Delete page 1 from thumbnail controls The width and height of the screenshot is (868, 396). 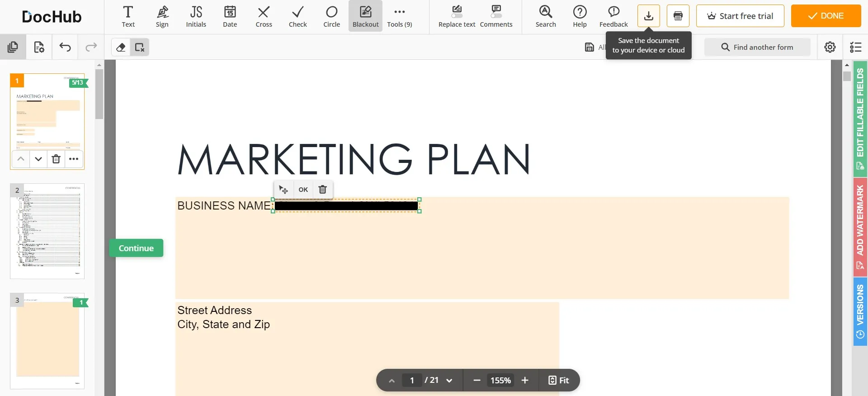tap(56, 159)
